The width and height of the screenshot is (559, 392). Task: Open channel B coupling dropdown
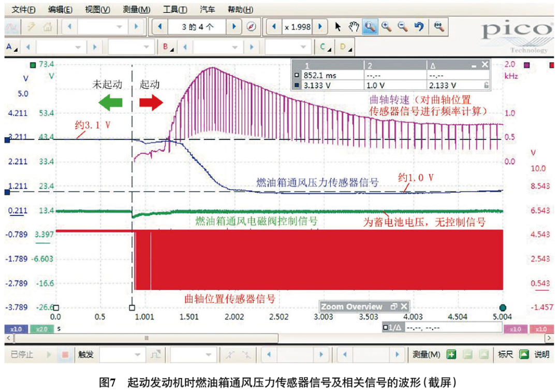click(x=288, y=47)
